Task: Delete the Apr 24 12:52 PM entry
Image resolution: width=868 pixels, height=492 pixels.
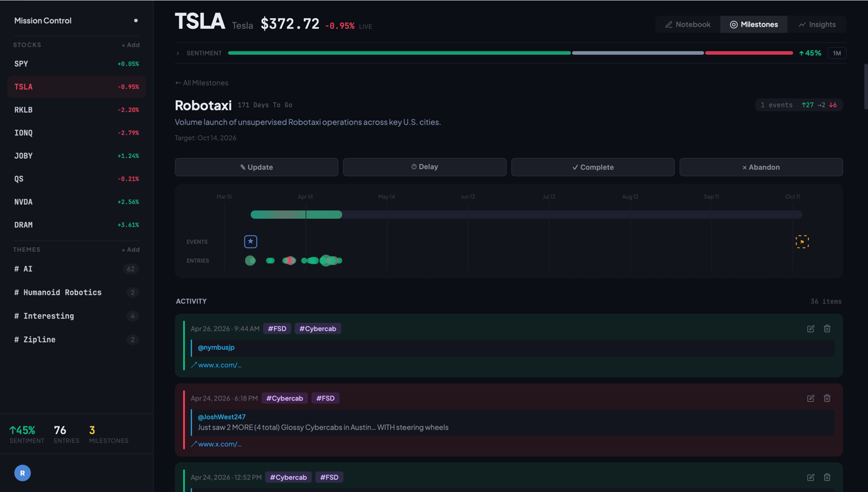Action: [x=827, y=477]
